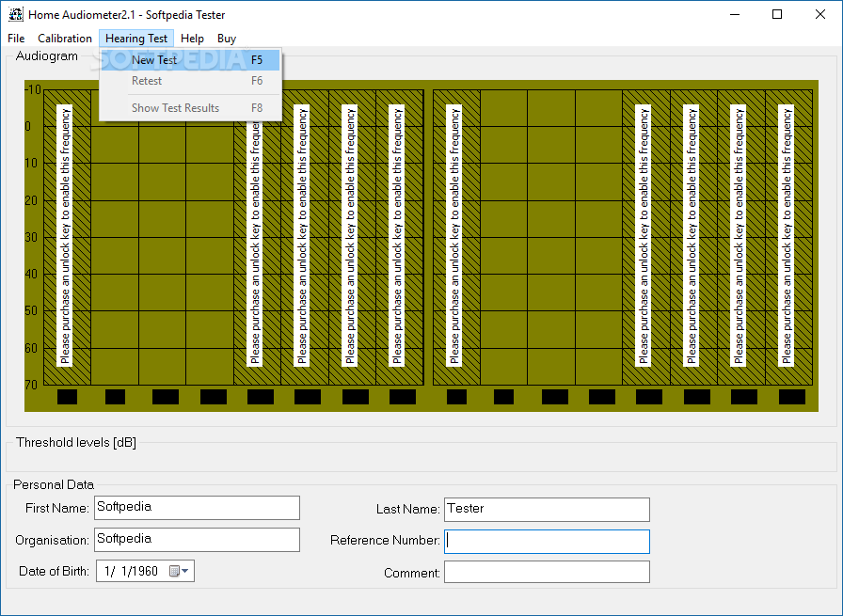Open the Help menu
843x616 pixels.
coord(192,39)
